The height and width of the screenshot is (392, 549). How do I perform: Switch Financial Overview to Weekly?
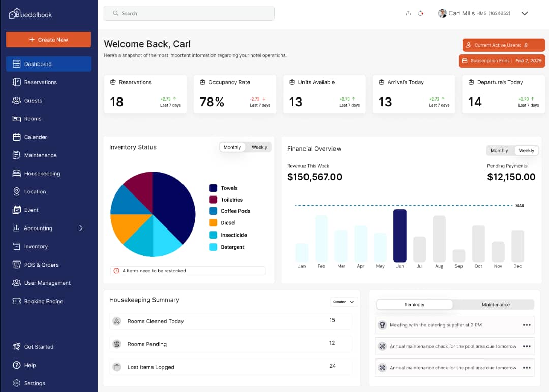(x=526, y=151)
